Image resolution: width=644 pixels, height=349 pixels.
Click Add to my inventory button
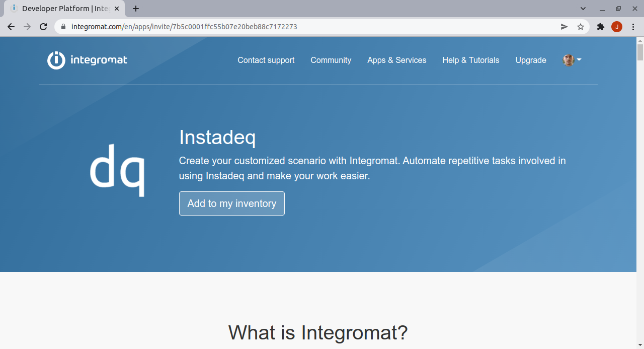point(232,203)
